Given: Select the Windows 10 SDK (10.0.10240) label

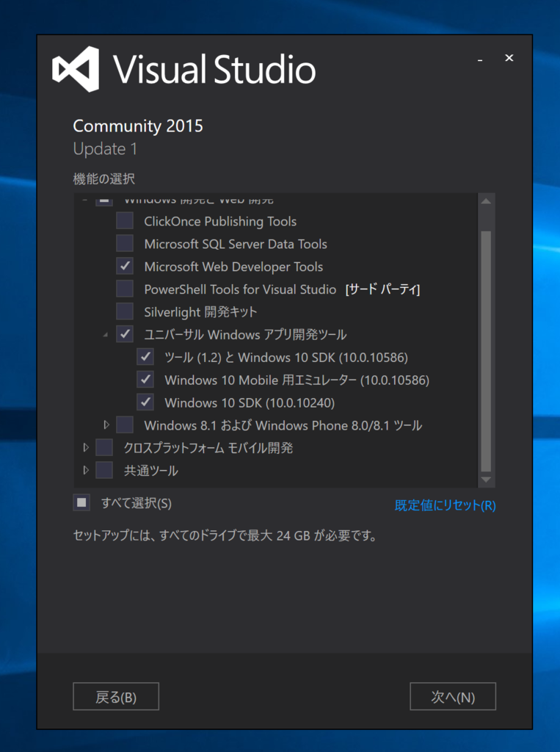Looking at the screenshot, I should pyautogui.click(x=250, y=403).
